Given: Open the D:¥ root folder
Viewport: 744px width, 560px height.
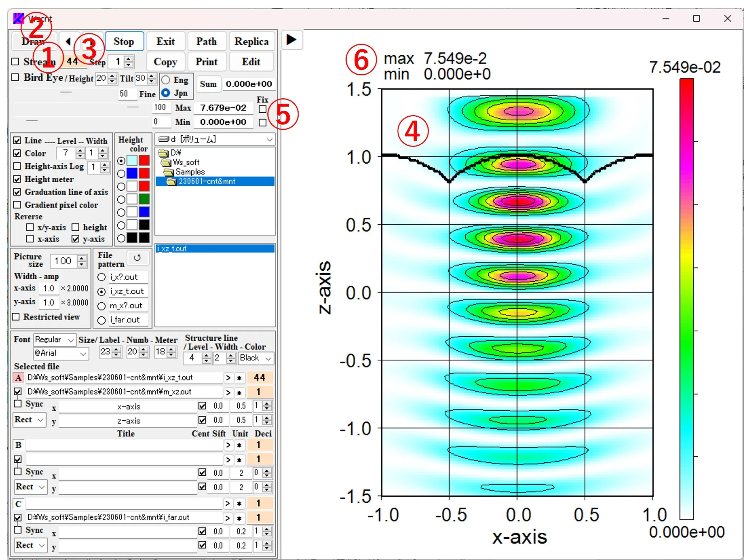Looking at the screenshot, I should tap(170, 153).
